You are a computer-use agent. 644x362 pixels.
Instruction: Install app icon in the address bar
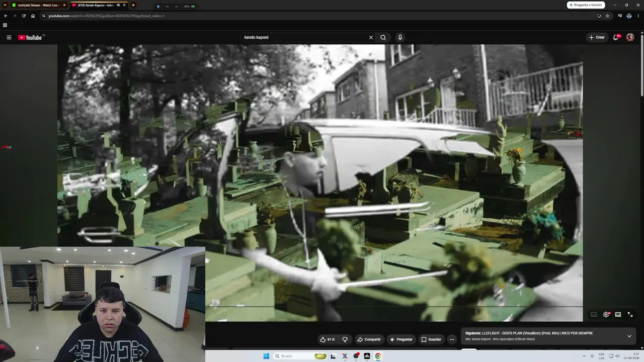(599, 16)
